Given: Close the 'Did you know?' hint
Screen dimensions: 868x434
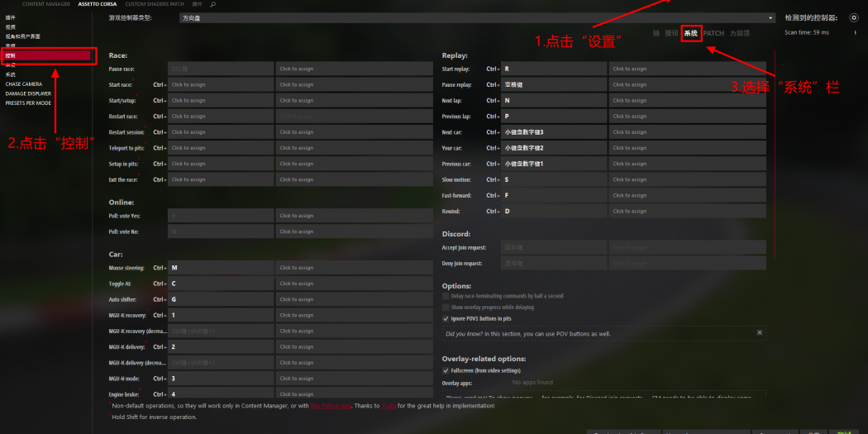Looking at the screenshot, I should tap(760, 332).
